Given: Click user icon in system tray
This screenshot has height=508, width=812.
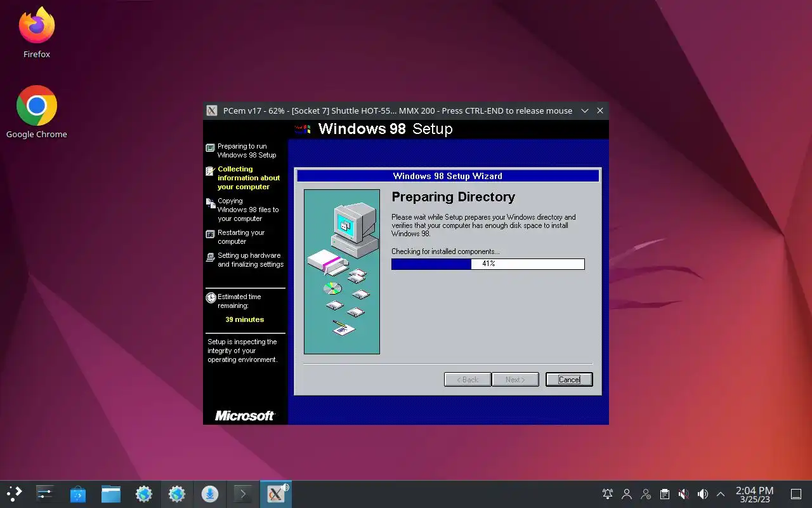Looking at the screenshot, I should pos(627,494).
